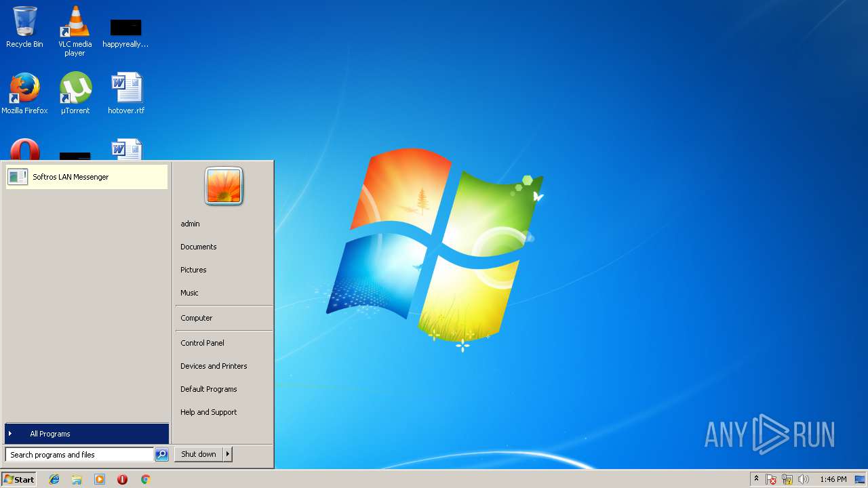This screenshot has width=868, height=488.
Task: Open Action Center flag tray icon
Action: [771, 479]
